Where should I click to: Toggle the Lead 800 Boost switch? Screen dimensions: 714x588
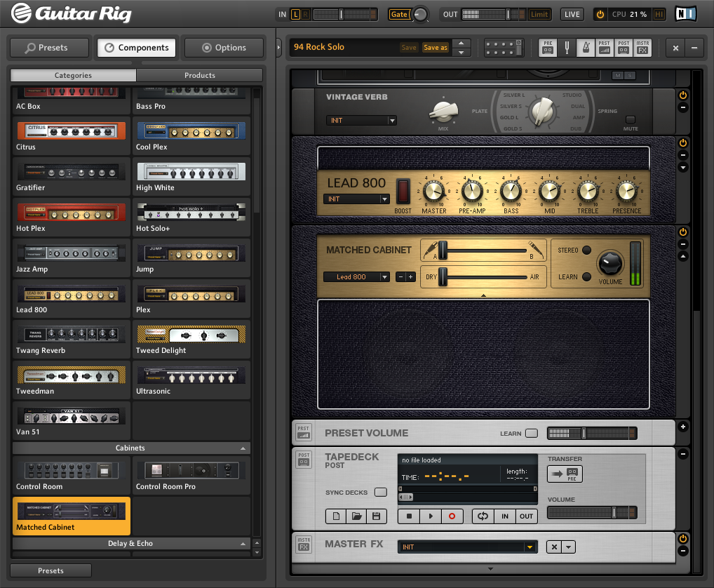coord(403,191)
